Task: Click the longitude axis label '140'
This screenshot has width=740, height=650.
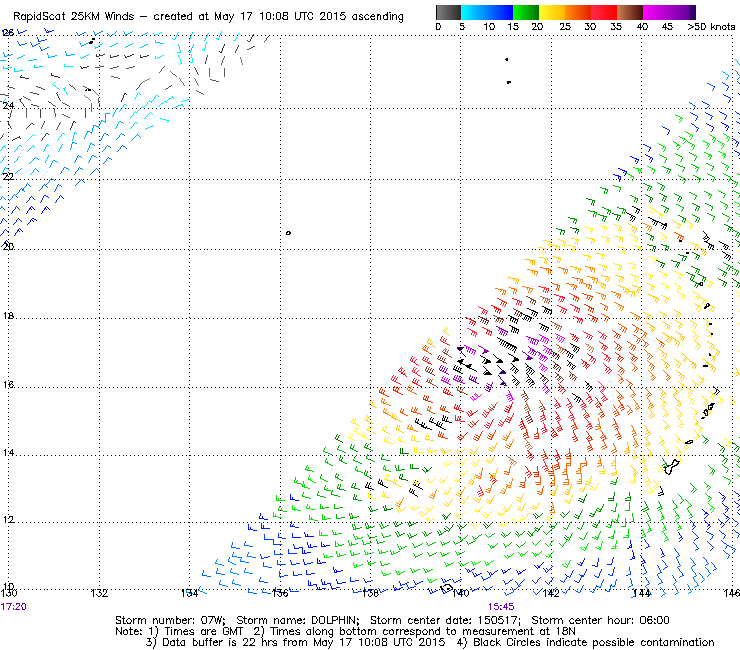Action: click(x=461, y=593)
